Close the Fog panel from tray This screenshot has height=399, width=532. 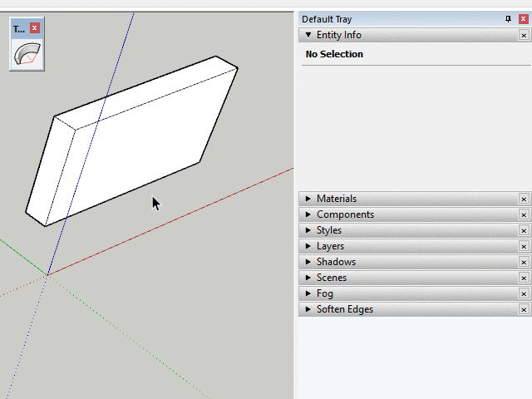[524, 293]
